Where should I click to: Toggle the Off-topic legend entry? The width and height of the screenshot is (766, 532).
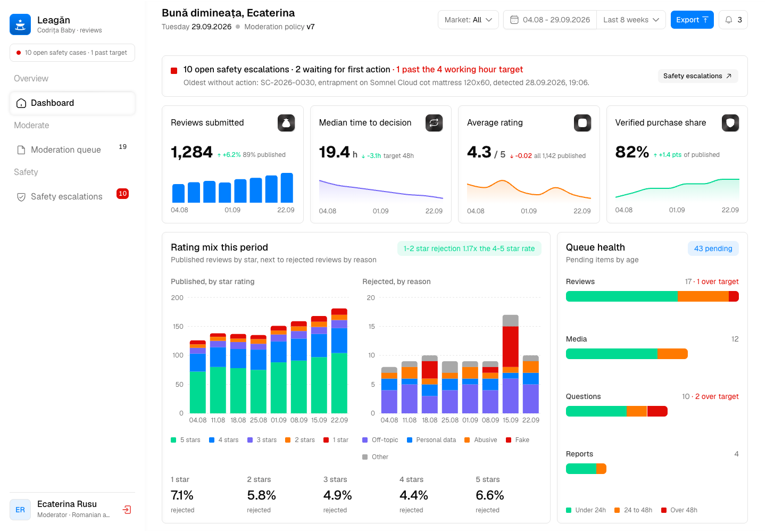tap(380, 440)
